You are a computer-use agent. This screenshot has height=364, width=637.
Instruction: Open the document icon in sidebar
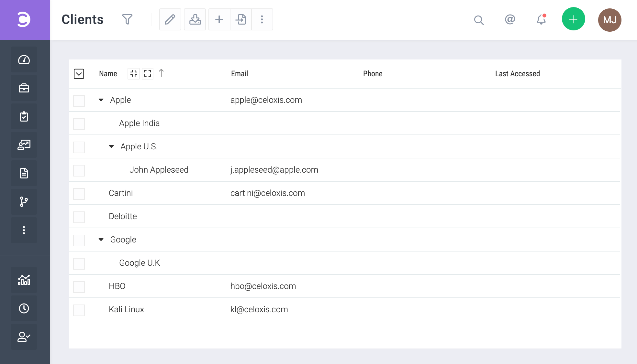(x=24, y=173)
